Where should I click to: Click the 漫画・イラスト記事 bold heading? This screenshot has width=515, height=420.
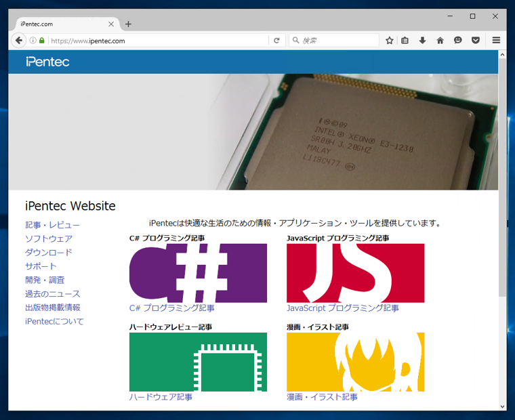[318, 327]
